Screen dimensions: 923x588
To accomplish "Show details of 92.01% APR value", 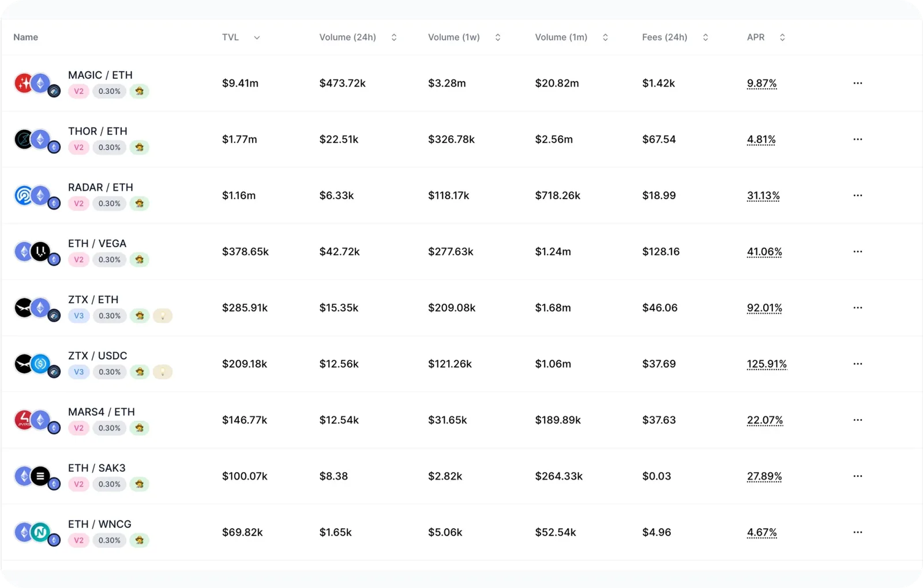I will tap(764, 308).
